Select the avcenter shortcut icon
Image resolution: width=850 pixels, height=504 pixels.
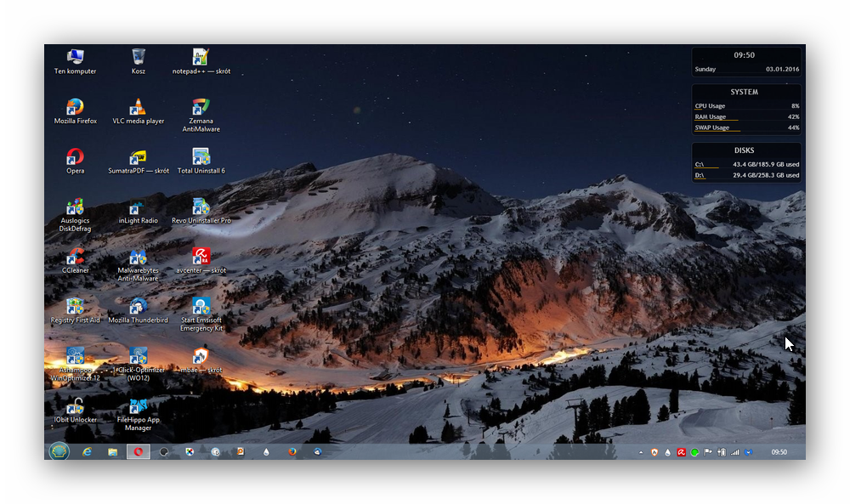(201, 261)
